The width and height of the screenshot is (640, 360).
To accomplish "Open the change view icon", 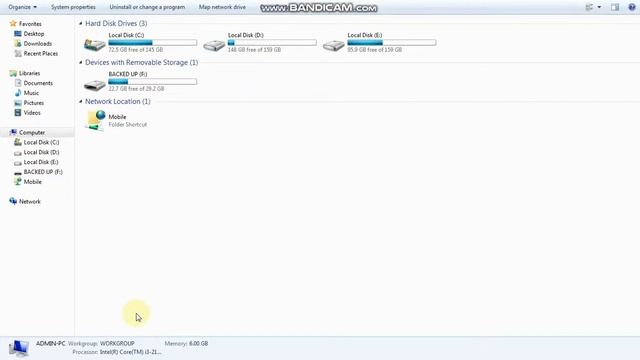I will [589, 7].
